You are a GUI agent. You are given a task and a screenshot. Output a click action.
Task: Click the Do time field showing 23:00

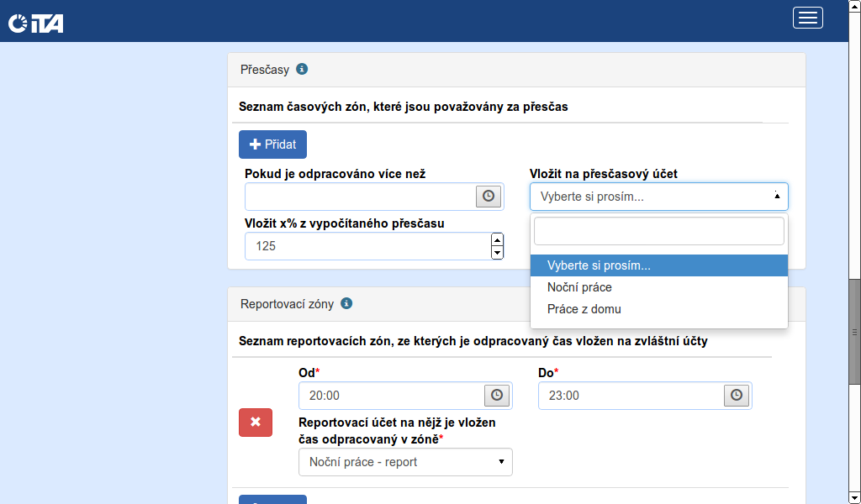[631, 395]
